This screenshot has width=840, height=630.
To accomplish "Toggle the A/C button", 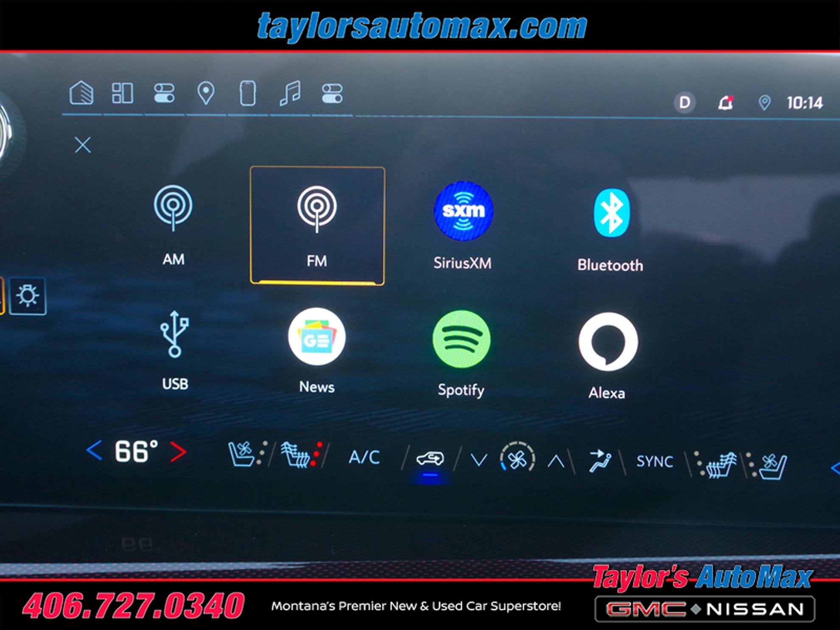I will [x=364, y=457].
